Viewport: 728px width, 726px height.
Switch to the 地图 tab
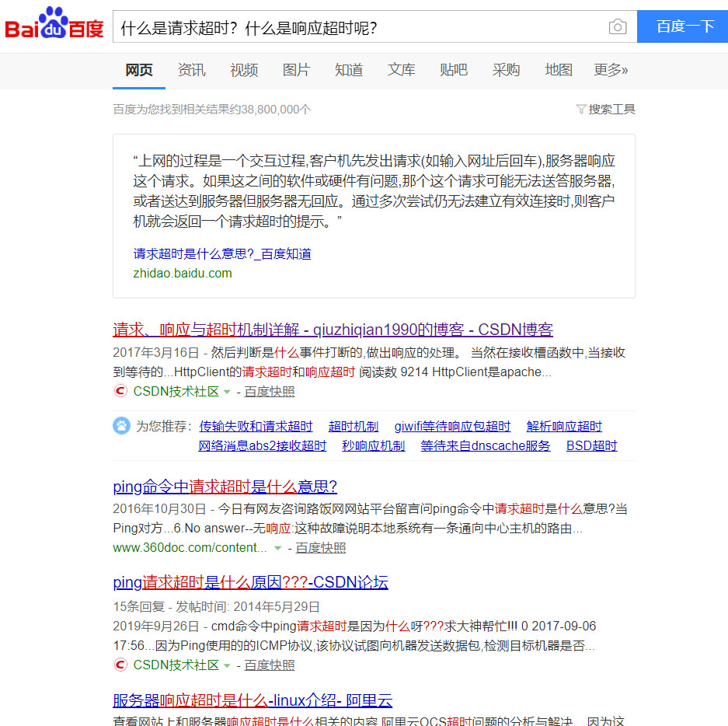[x=559, y=70]
